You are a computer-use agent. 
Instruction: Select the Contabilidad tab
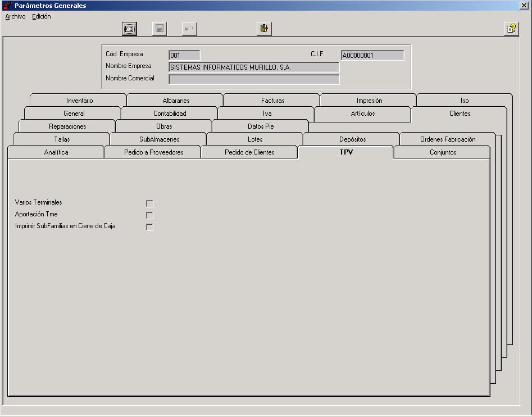pos(170,114)
